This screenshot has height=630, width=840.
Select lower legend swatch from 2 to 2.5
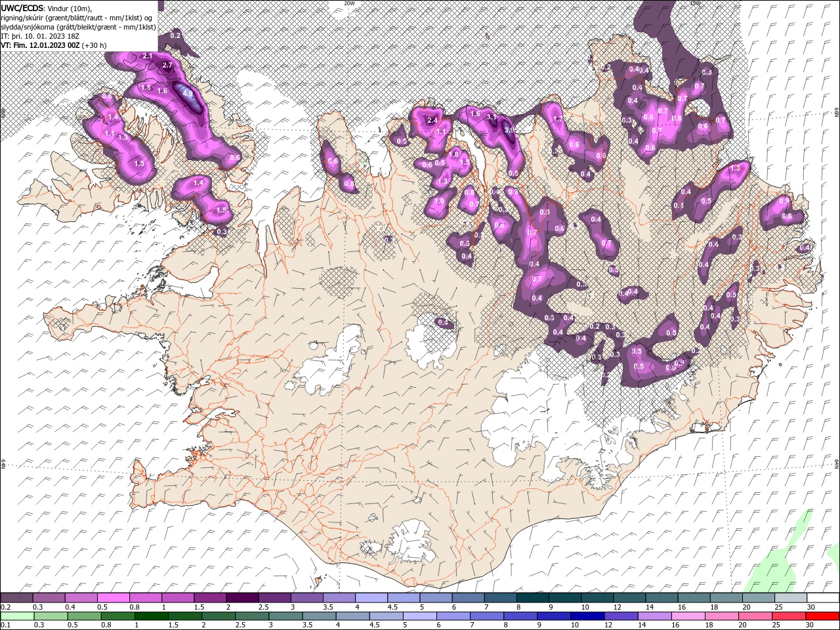pos(219,616)
